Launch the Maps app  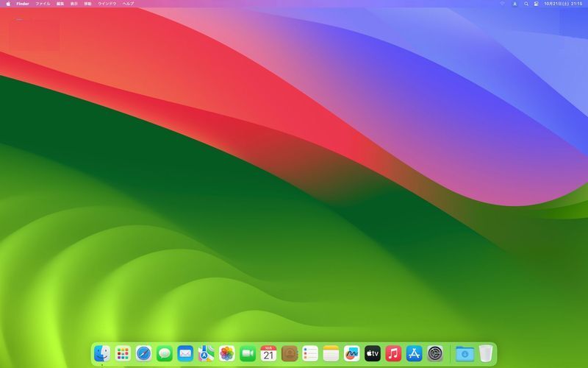click(206, 354)
